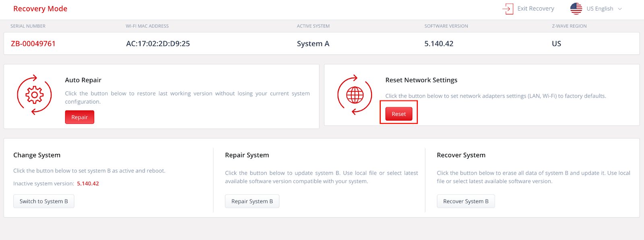Click the SERIAL NUMBER column label
The height and width of the screenshot is (240, 644).
point(28,26)
